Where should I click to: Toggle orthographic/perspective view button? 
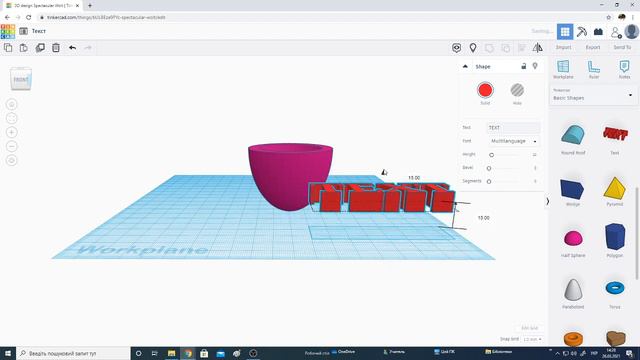11,160
